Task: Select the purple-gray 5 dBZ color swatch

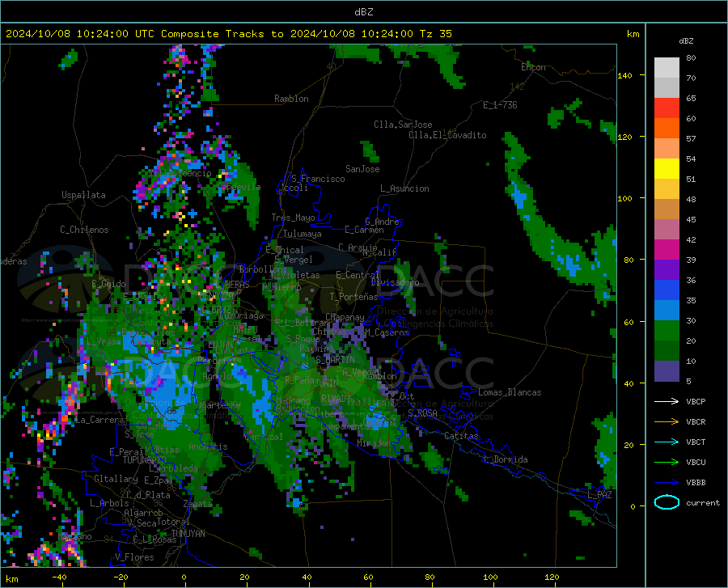Action: pos(667,371)
